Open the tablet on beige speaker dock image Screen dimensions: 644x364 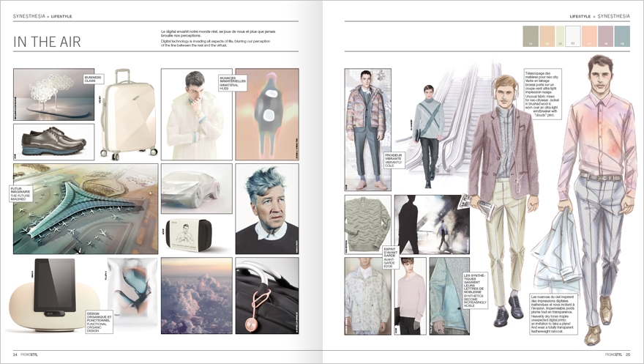pyautogui.click(x=54, y=295)
